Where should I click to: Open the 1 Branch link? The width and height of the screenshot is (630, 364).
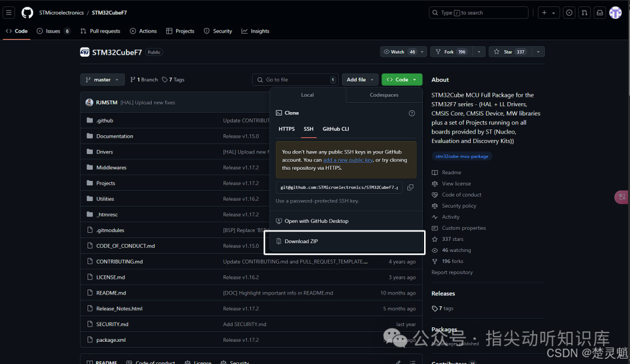coord(144,79)
